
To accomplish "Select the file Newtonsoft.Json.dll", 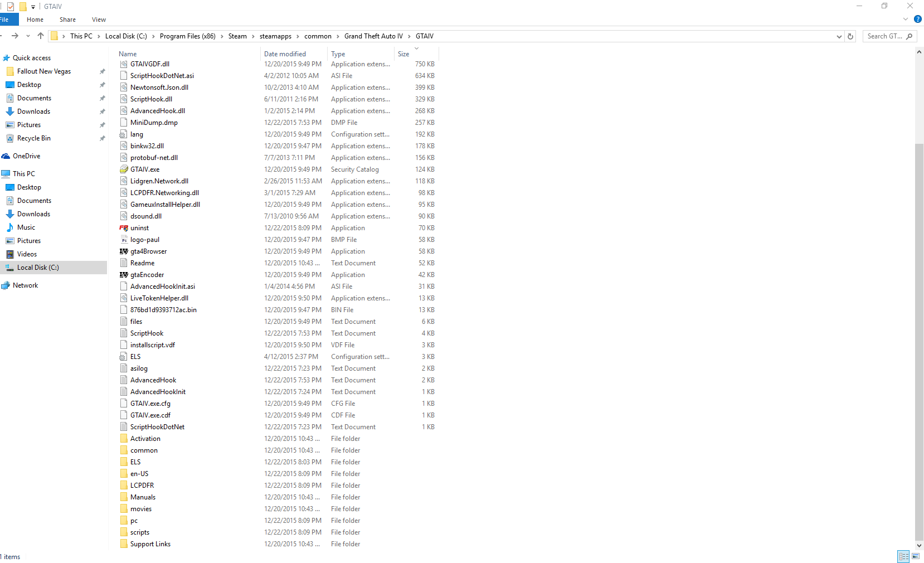I will pos(159,88).
